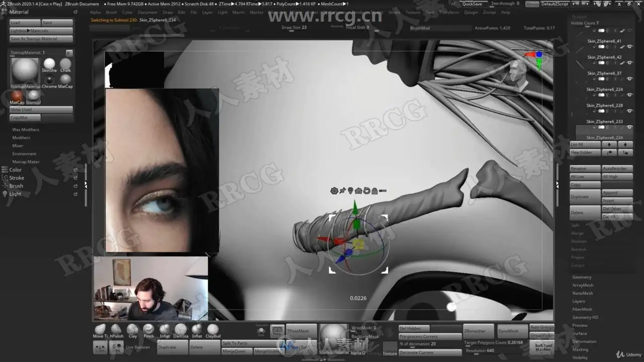Expand the ArrayMesh subpalette
This screenshot has width=644, height=362.
(583, 285)
